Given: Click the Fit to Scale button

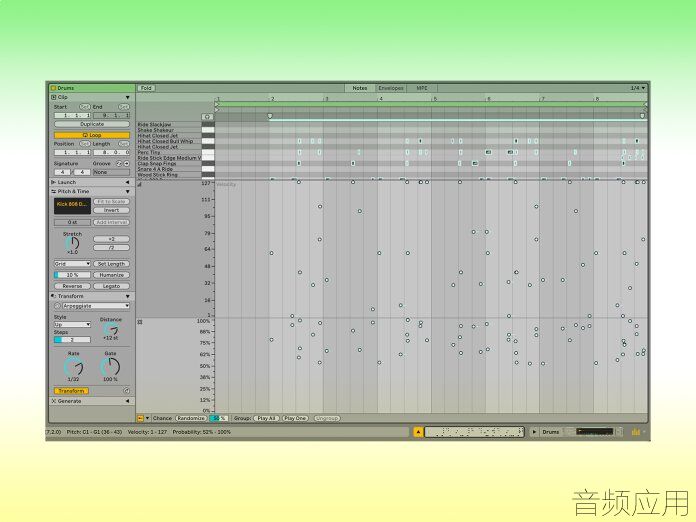Looking at the screenshot, I should (x=111, y=202).
